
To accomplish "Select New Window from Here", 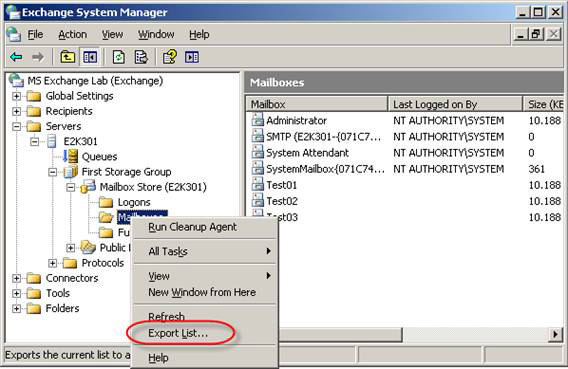I will 205,292.
